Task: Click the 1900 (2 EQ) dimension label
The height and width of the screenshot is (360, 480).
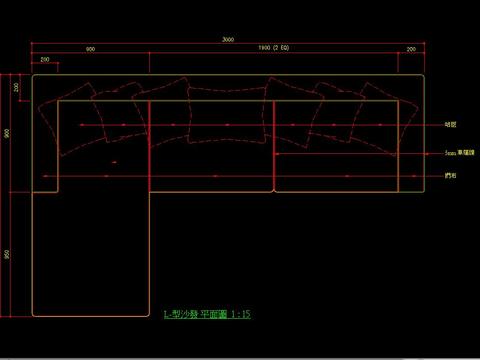Action: click(274, 48)
